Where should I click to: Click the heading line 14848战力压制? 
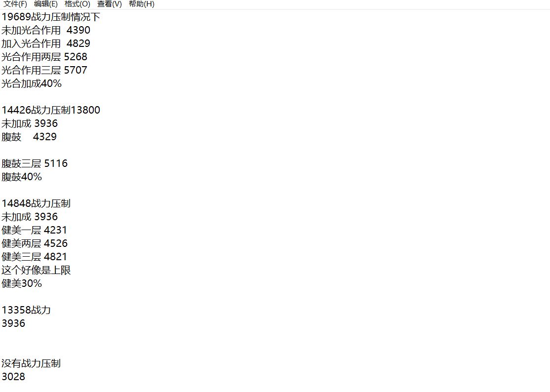pos(36,203)
